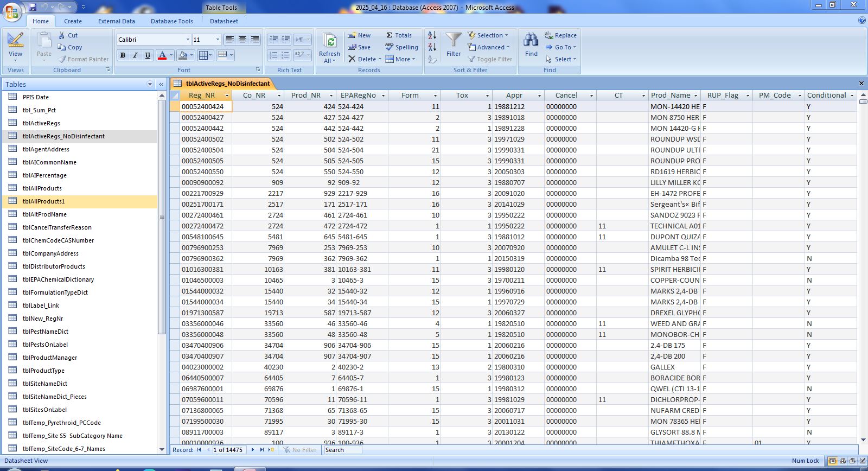The width and height of the screenshot is (868, 471).
Task: Open Advanced filter options
Action: point(489,47)
